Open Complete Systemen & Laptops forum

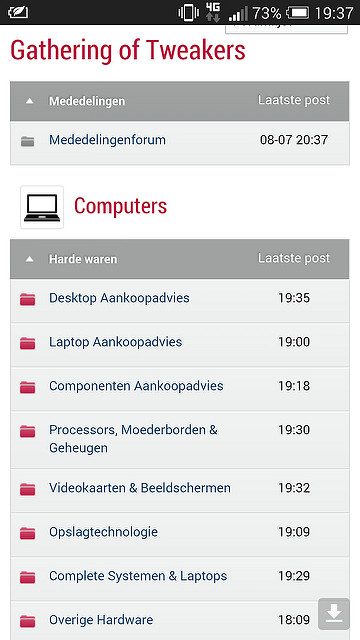click(138, 576)
